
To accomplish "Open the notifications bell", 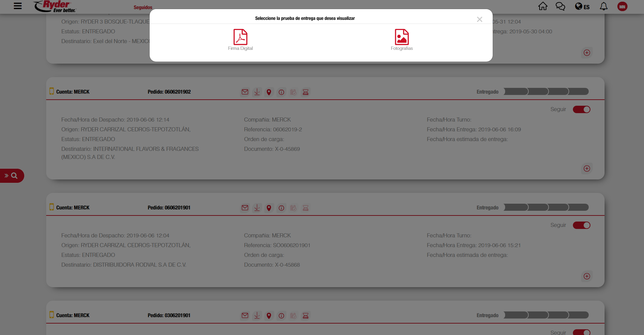I will pyautogui.click(x=604, y=6).
